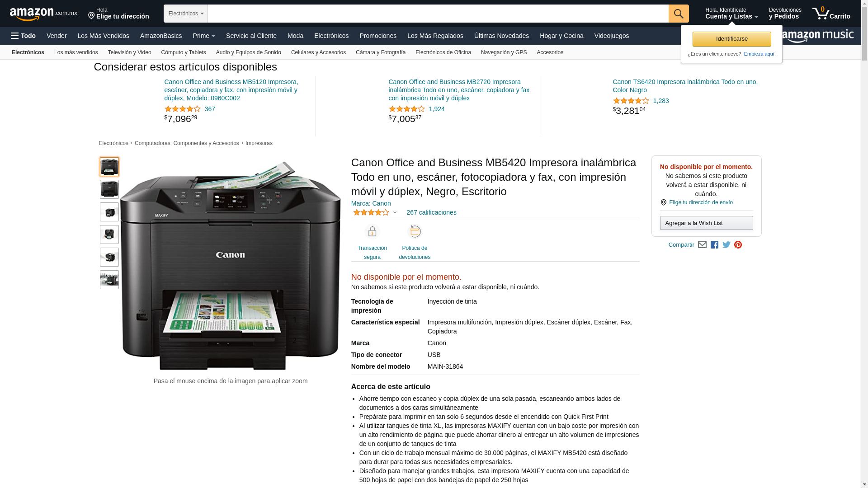This screenshot has height=488, width=868.
Task: Click the search magnifier button
Action: tap(679, 14)
